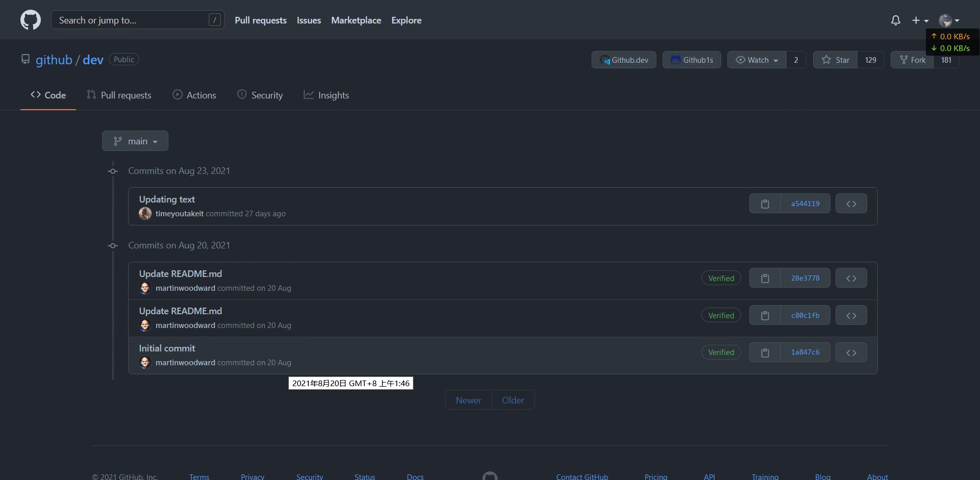Switch to Actions tab
Screen dimensions: 980x480
pos(194,95)
